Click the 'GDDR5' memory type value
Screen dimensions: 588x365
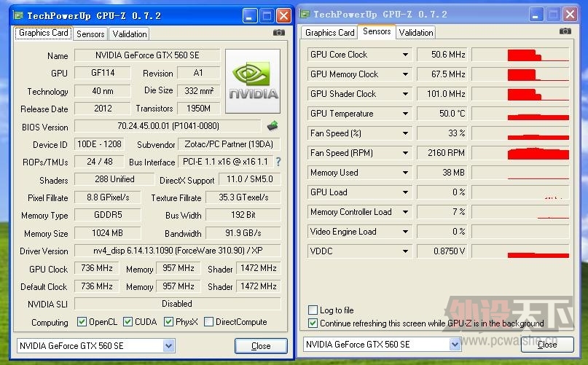click(108, 215)
